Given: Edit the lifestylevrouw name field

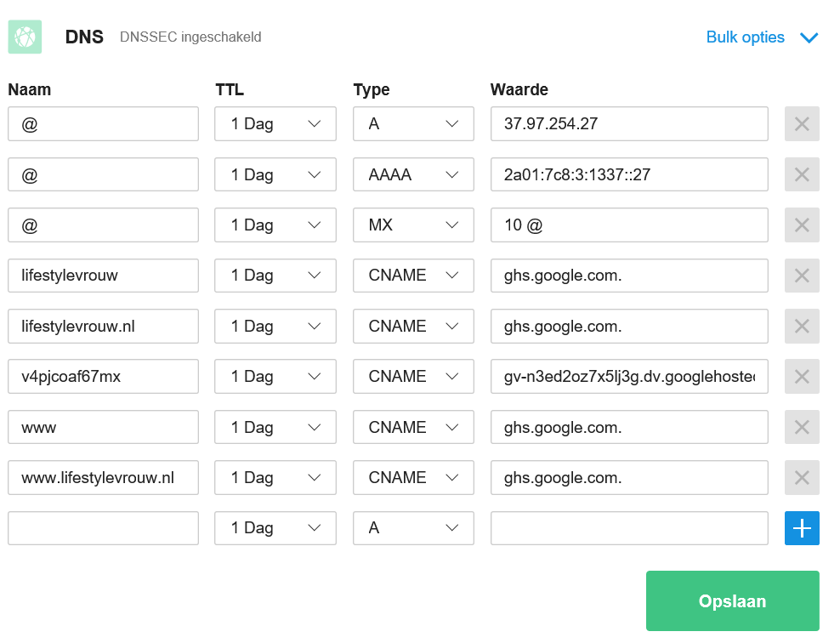Looking at the screenshot, I should click(x=104, y=276).
